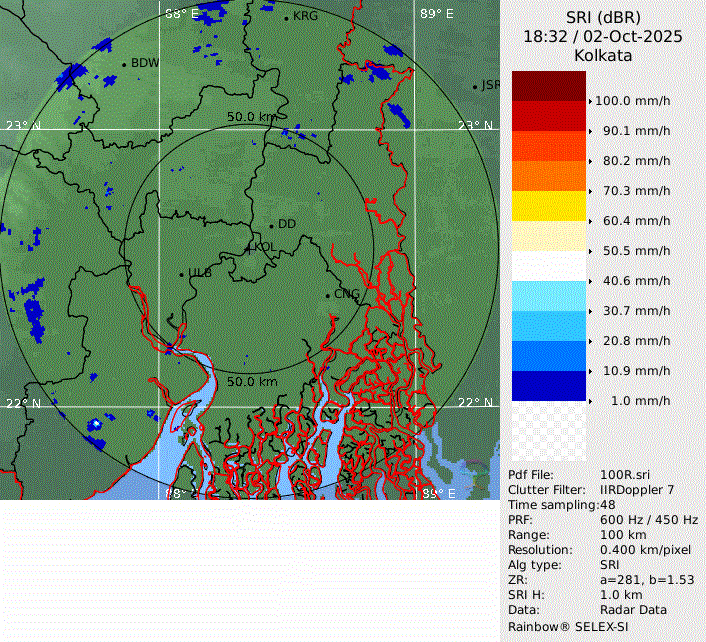Click the yellow 60.4 mm/h legend color

click(549, 206)
